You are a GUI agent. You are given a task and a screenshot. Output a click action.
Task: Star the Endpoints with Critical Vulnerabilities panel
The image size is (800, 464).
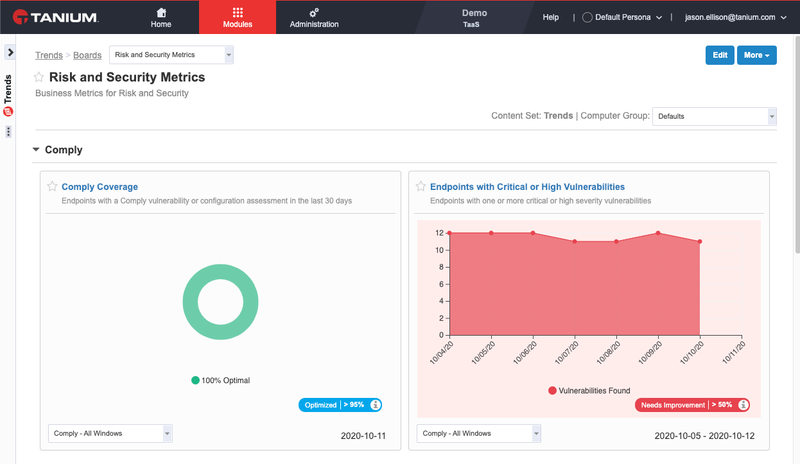pos(420,186)
